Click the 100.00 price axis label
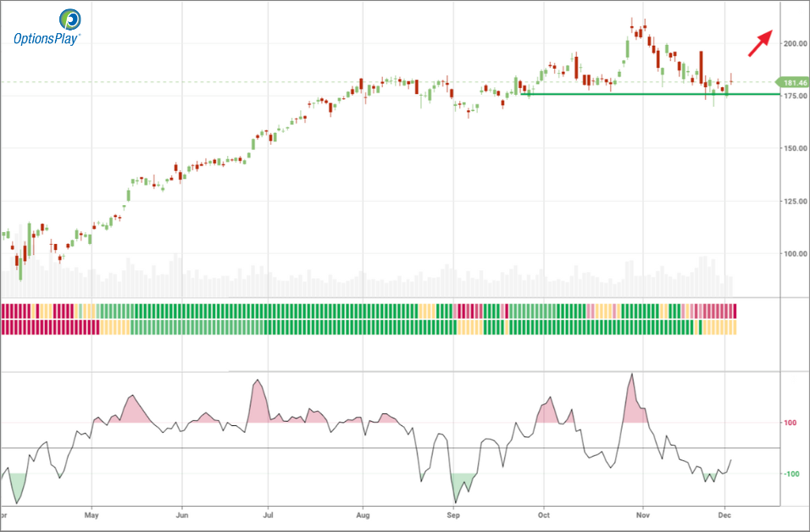Viewport: 810px width, 532px height. [795, 253]
